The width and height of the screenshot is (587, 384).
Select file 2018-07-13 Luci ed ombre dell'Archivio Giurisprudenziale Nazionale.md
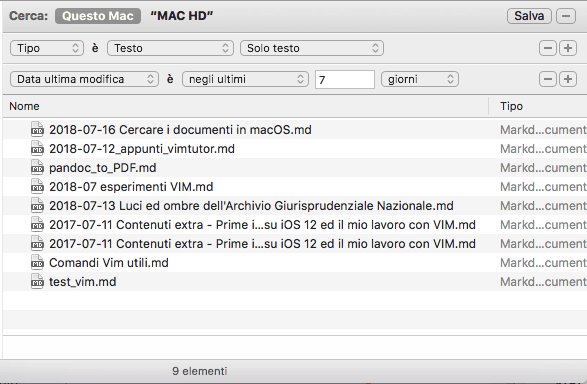tap(251, 206)
